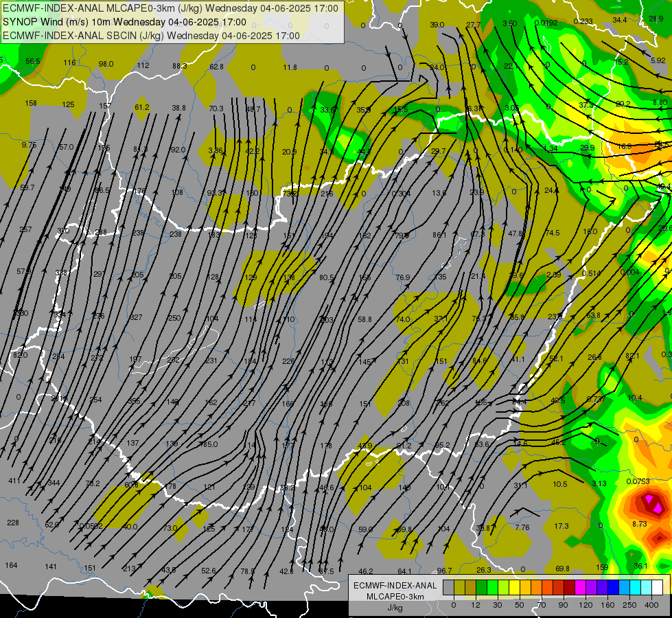This screenshot has height=618, width=672.
Task: Click the J/kg unit label in legend
Action: tap(395, 608)
